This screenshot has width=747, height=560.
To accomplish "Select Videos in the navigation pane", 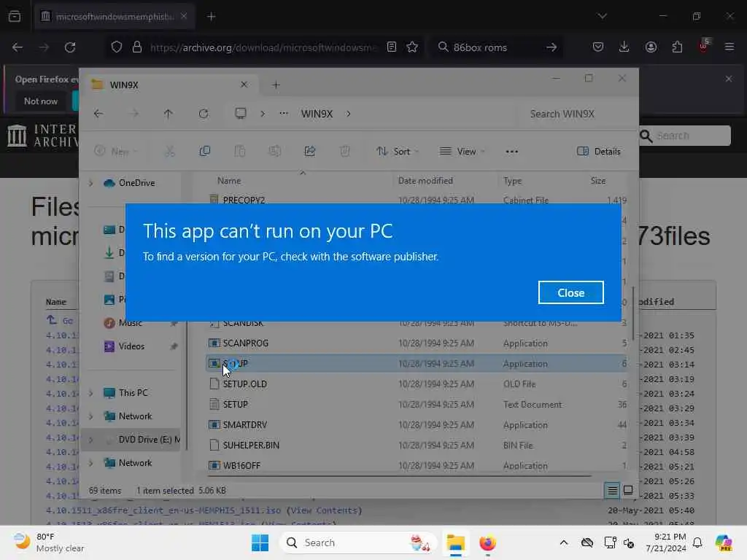I will [131, 346].
